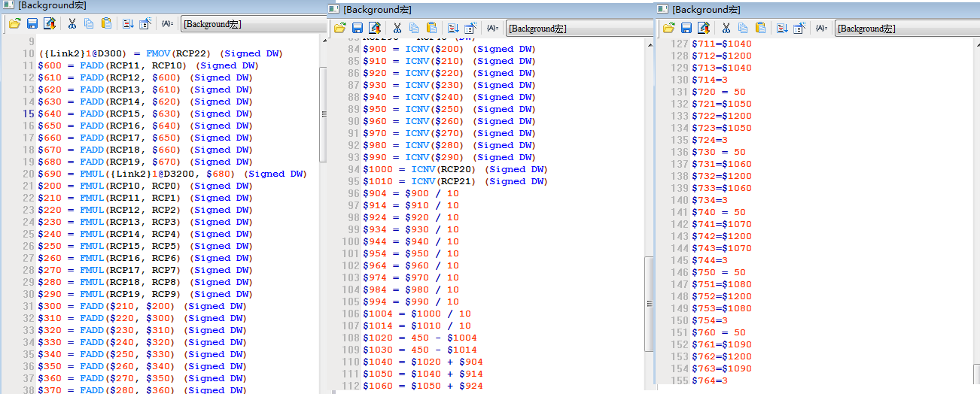The image size is (980, 394).
Task: Click the Open folder icon in left window
Action: coord(14,23)
